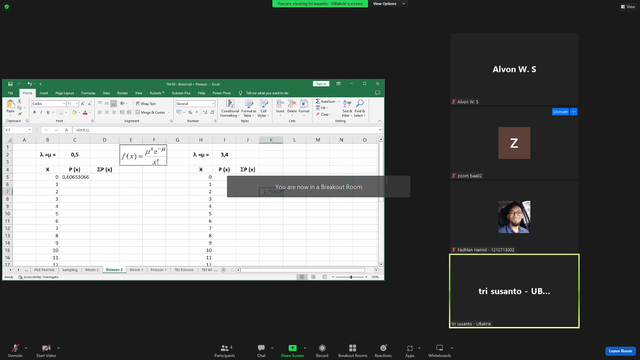Open the Data ribbon tab
Image resolution: width=640 pixels, height=360 pixels.
pos(106,93)
